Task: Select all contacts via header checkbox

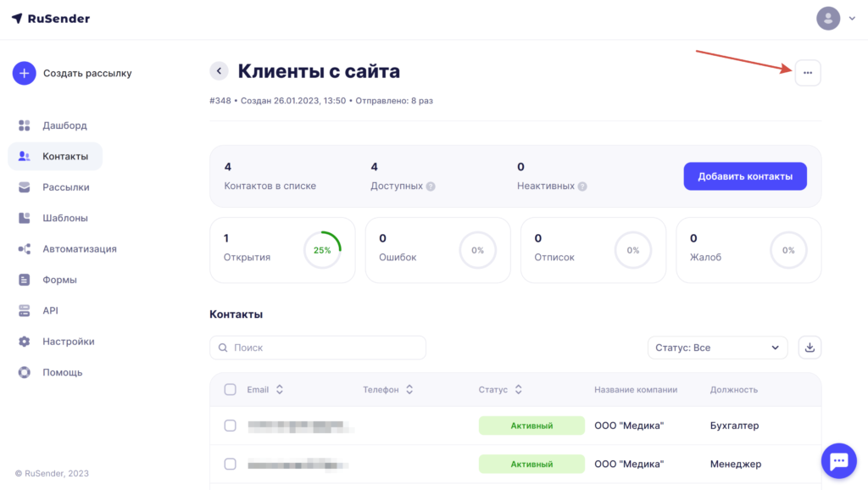Action: tap(231, 390)
